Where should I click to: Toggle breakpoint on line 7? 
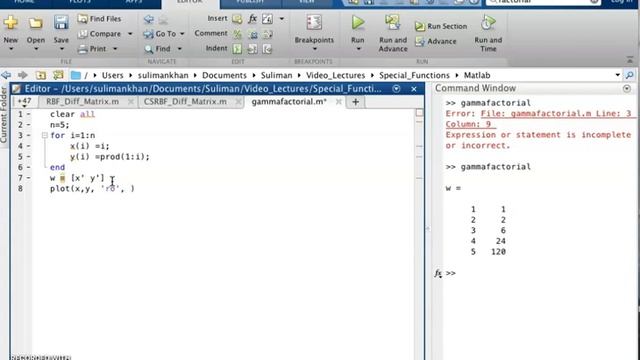(29, 178)
